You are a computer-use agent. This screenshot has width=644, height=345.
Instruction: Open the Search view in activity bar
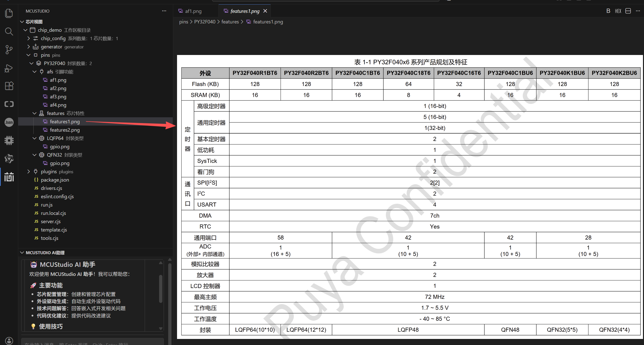(9, 32)
